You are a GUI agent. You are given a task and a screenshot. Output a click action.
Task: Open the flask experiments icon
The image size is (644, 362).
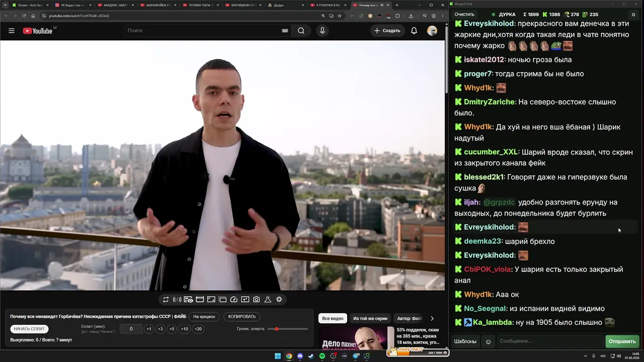pos(268,300)
